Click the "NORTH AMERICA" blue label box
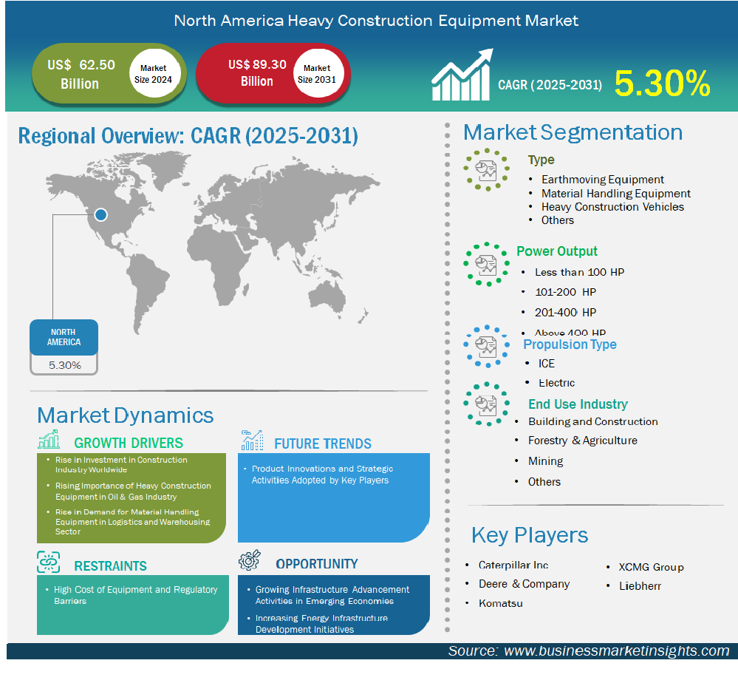Screen dimensions: 738x700 pos(64,337)
